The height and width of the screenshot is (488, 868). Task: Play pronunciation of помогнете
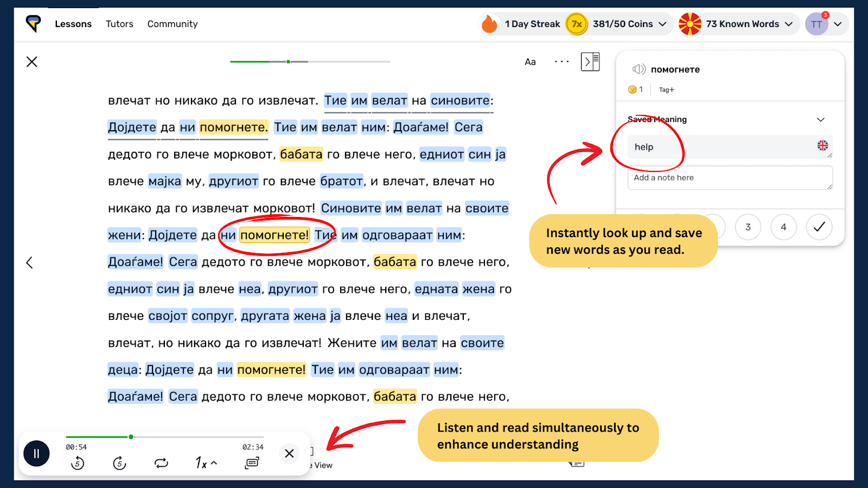pos(639,69)
